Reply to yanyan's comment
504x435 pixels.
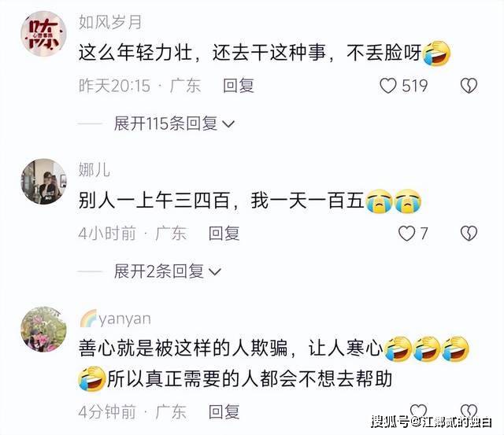[224, 412]
